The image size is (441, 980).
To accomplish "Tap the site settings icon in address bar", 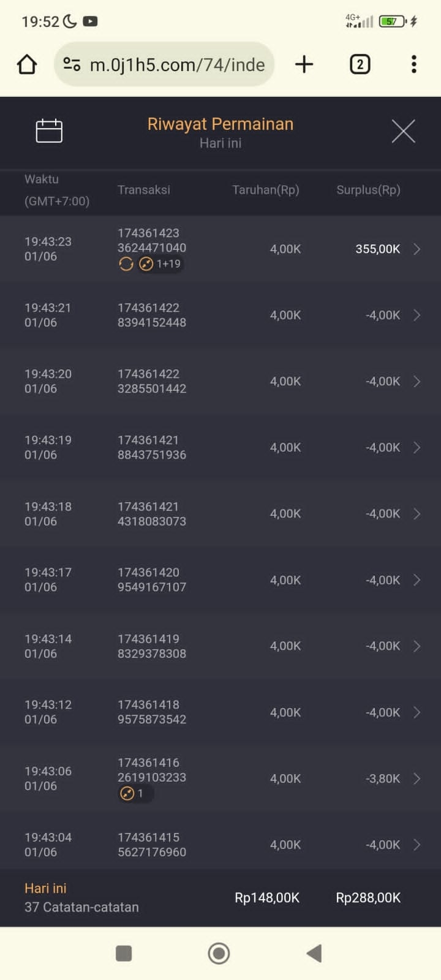I will (72, 64).
